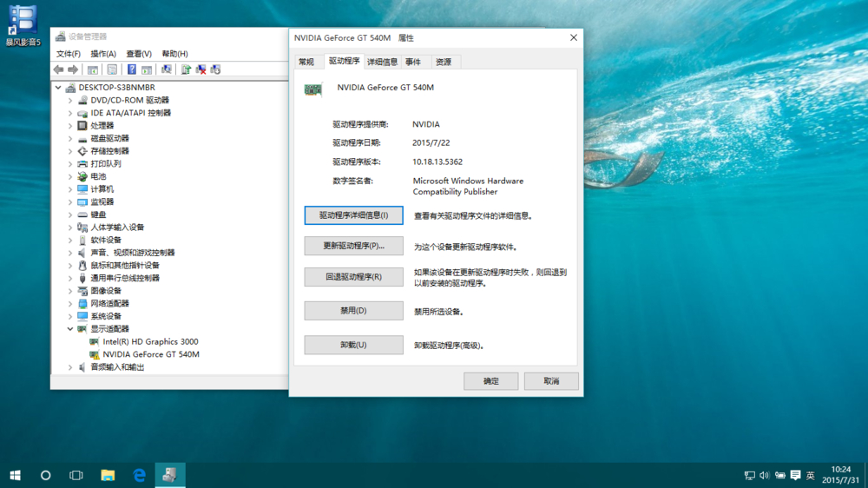This screenshot has width=868, height=488.
Task: Expand the 磁盘驱动器 node
Action: coord(70,138)
